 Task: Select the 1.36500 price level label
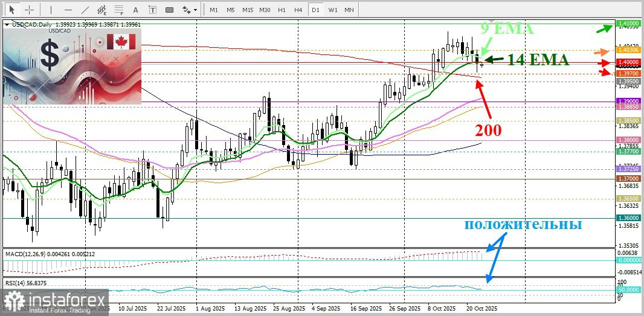(x=628, y=198)
